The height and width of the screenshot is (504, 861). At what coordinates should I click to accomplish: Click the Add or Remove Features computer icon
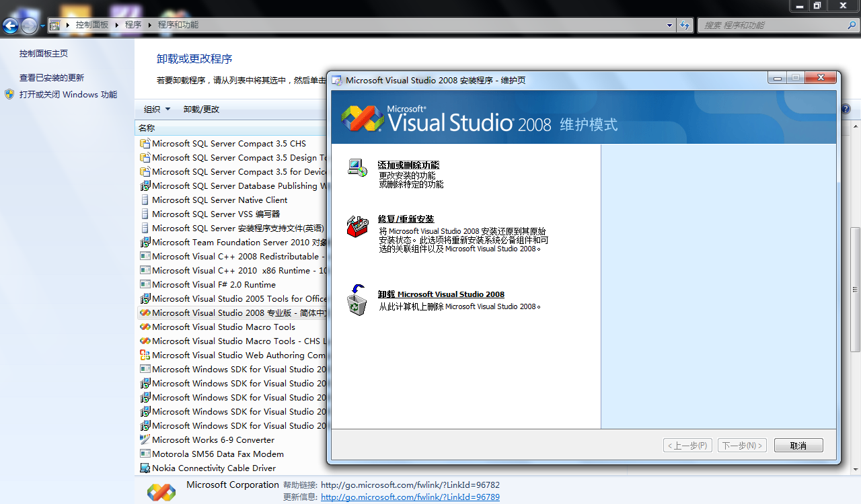(357, 167)
